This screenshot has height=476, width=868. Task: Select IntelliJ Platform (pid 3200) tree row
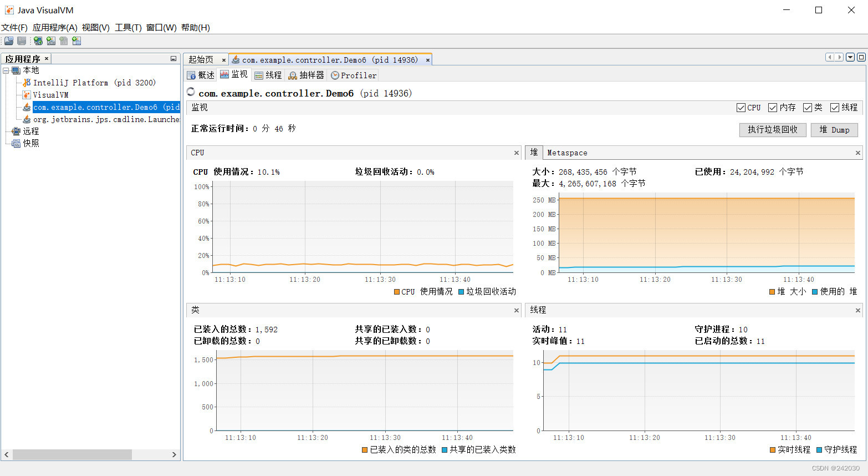[94, 83]
